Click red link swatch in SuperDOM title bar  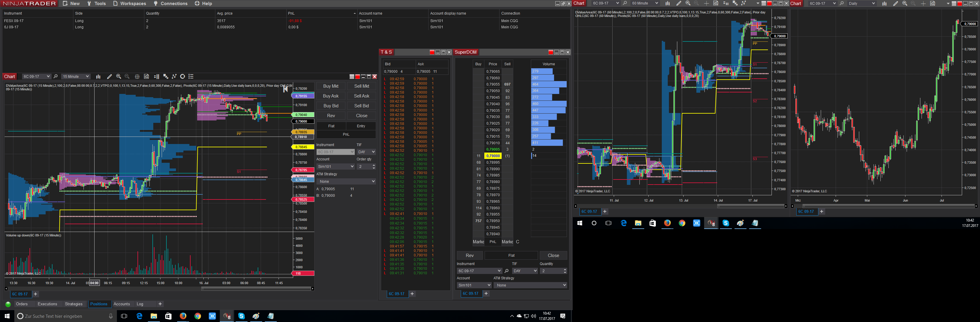click(x=551, y=52)
